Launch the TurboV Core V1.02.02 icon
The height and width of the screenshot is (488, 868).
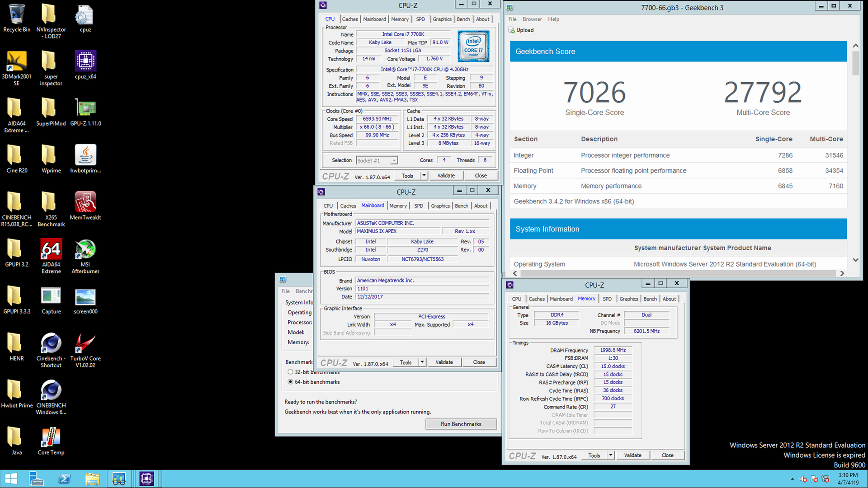point(85,350)
